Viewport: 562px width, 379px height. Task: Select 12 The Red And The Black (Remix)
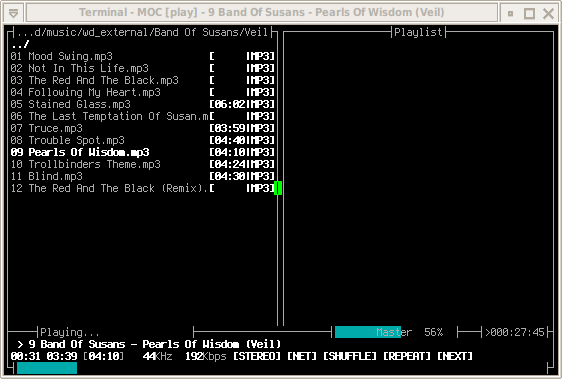tap(143, 188)
